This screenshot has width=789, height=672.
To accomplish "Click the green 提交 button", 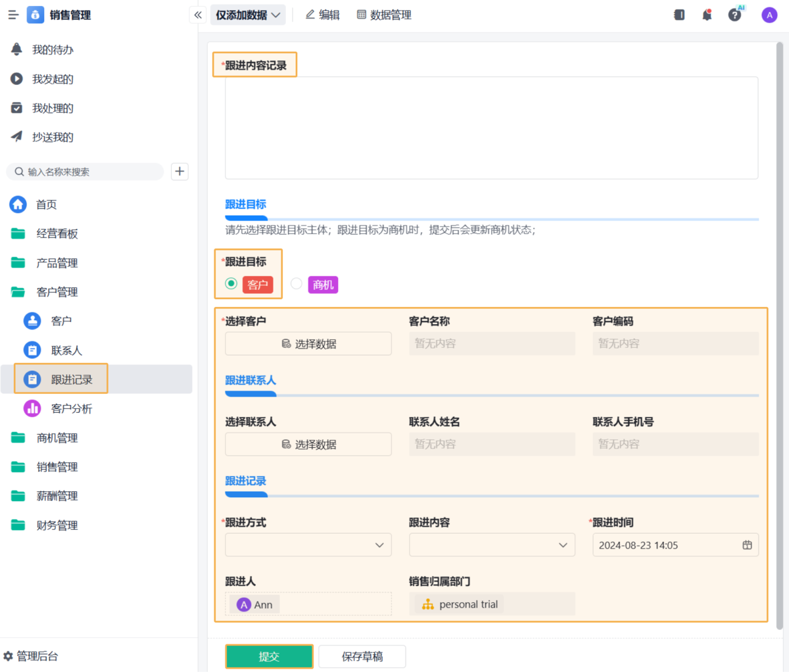I will point(269,656).
